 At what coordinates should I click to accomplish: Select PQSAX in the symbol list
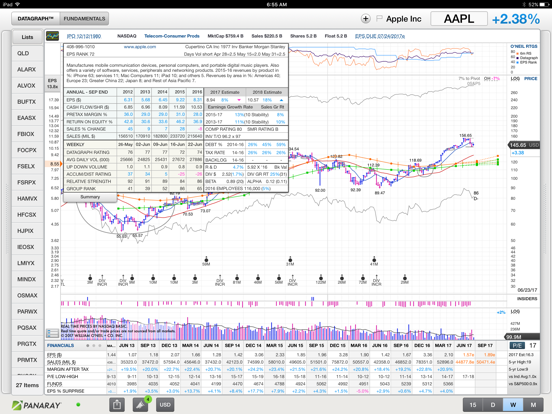click(x=27, y=328)
